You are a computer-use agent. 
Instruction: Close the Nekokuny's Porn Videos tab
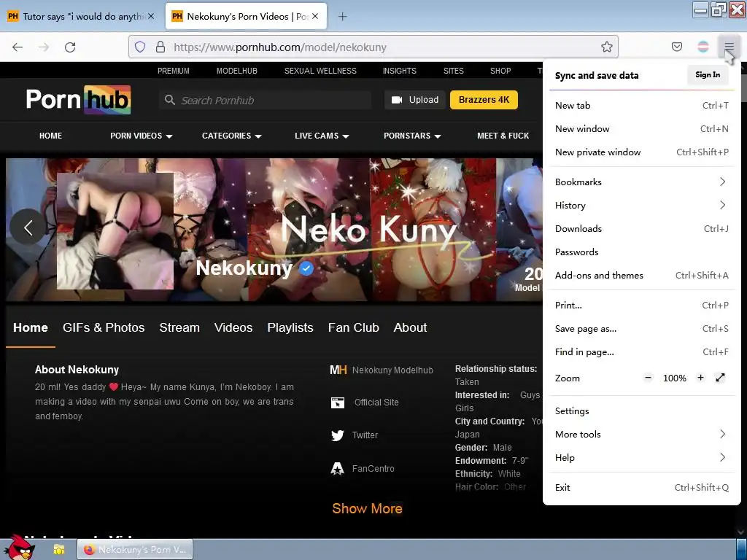click(315, 16)
